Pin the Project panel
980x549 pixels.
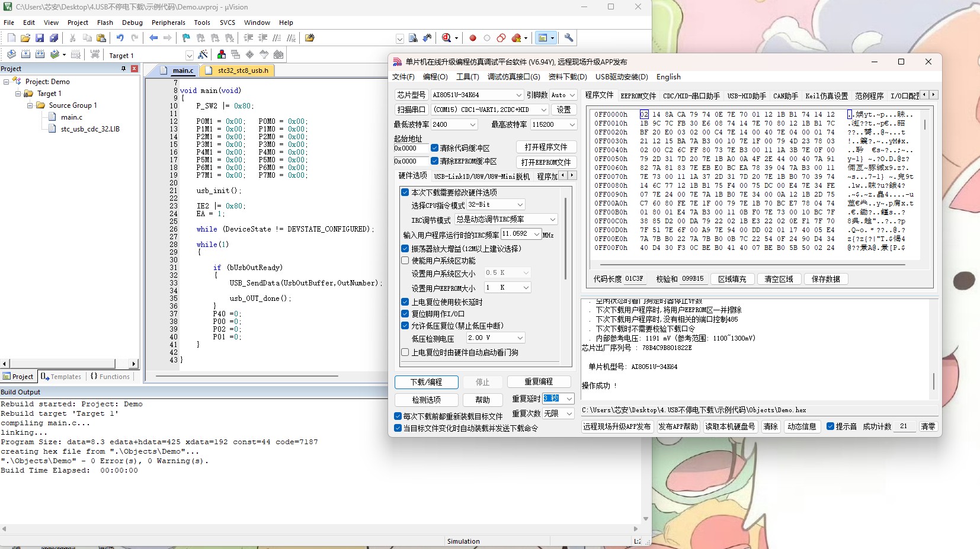click(x=123, y=69)
